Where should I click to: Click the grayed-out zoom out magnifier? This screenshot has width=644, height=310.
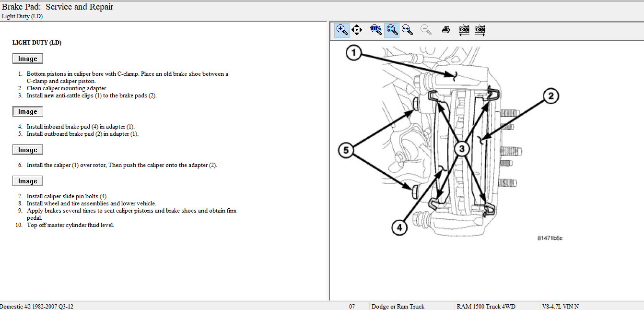(425, 30)
